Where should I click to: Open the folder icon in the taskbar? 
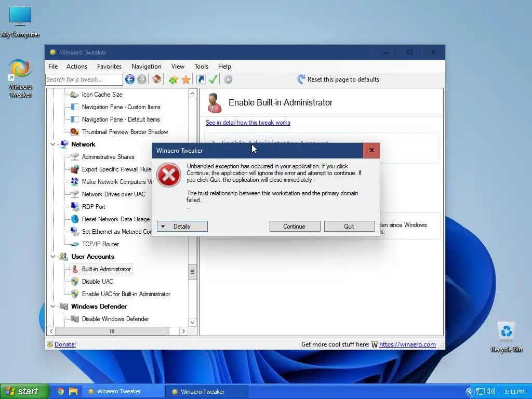click(x=73, y=391)
